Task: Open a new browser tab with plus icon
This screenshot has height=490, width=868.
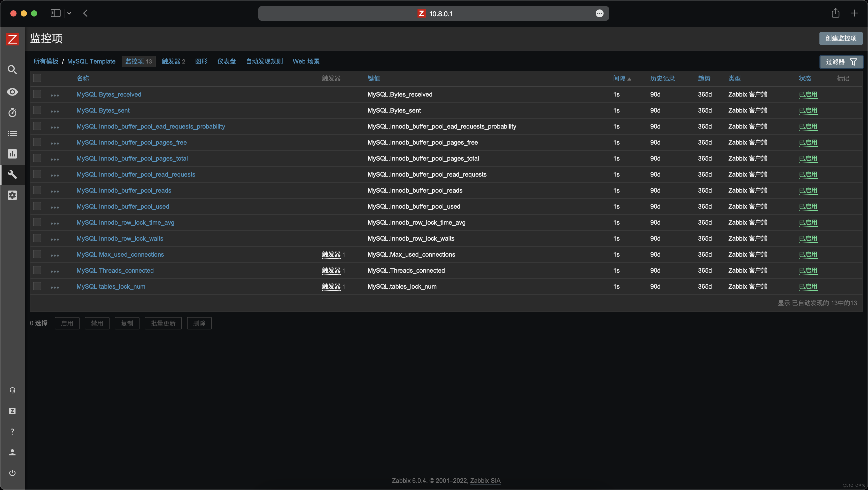Action: click(x=854, y=13)
